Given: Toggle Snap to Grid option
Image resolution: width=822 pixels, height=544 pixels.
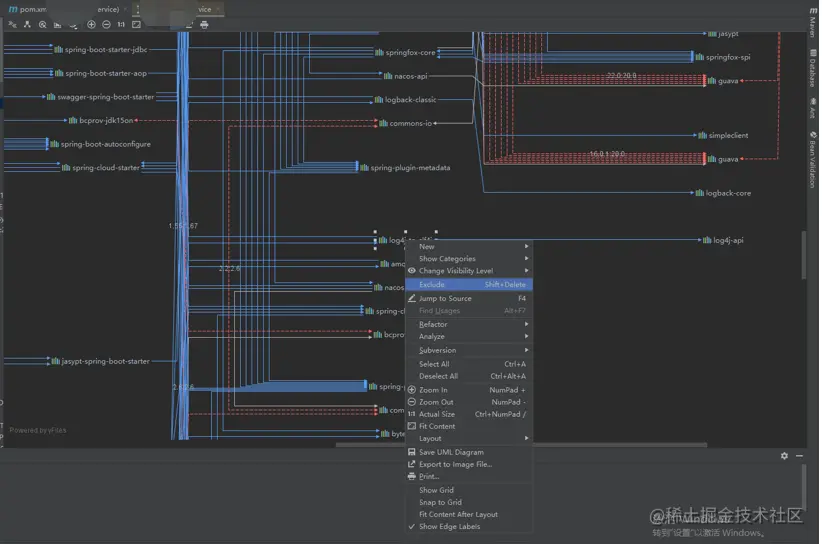Looking at the screenshot, I should click(440, 502).
